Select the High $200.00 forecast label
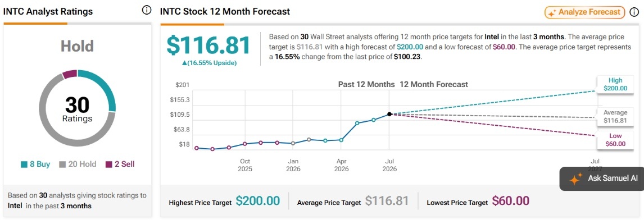Image resolution: width=644 pixels, height=224 pixels. pyautogui.click(x=615, y=85)
